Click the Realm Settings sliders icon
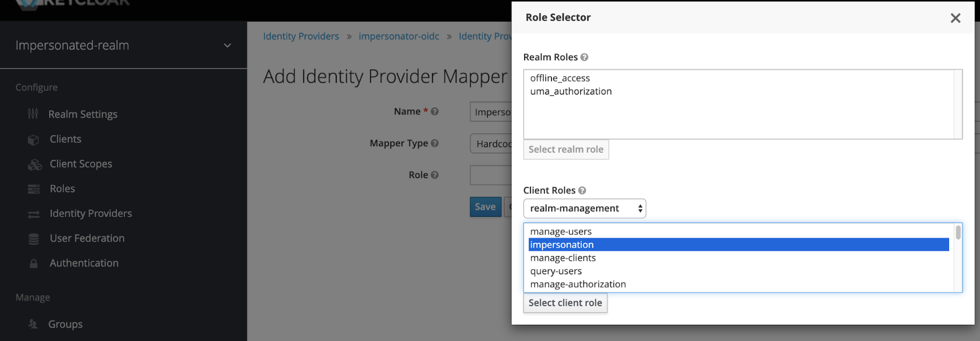 (33, 114)
